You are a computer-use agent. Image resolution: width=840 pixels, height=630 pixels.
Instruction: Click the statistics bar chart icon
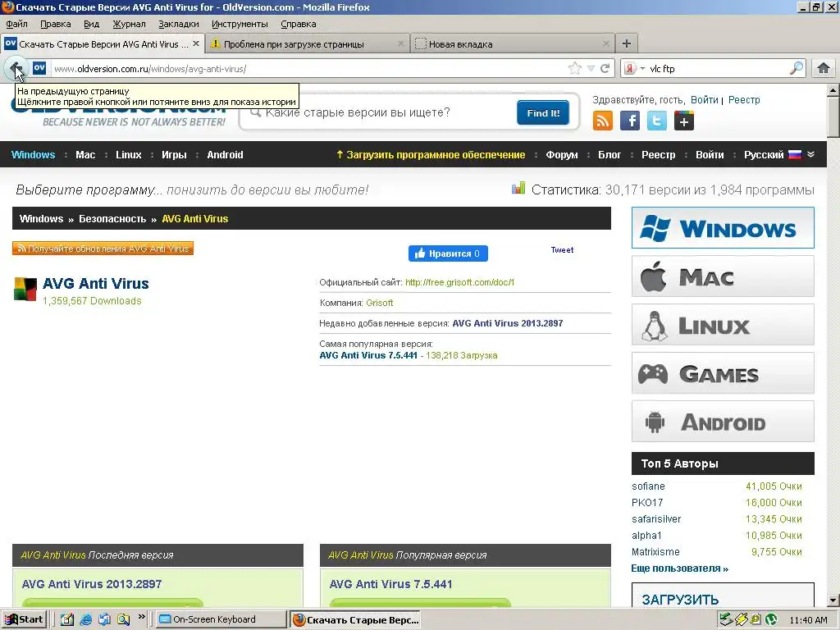tap(518, 188)
